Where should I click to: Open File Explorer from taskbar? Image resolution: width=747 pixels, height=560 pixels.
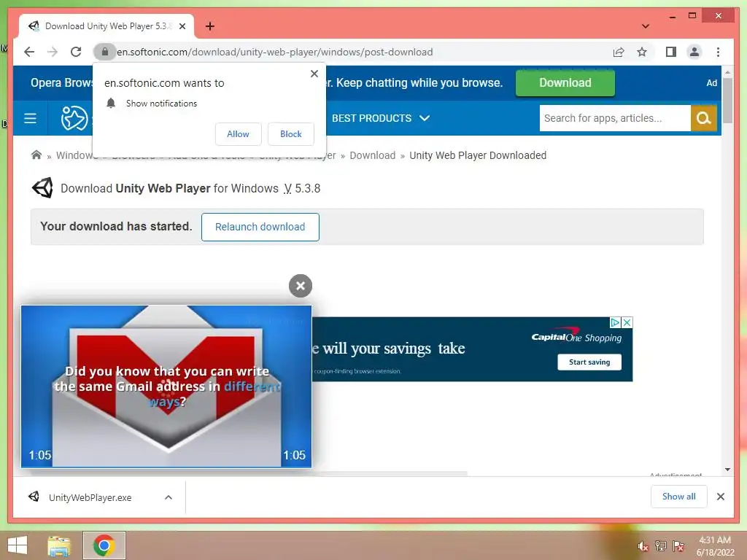(59, 545)
